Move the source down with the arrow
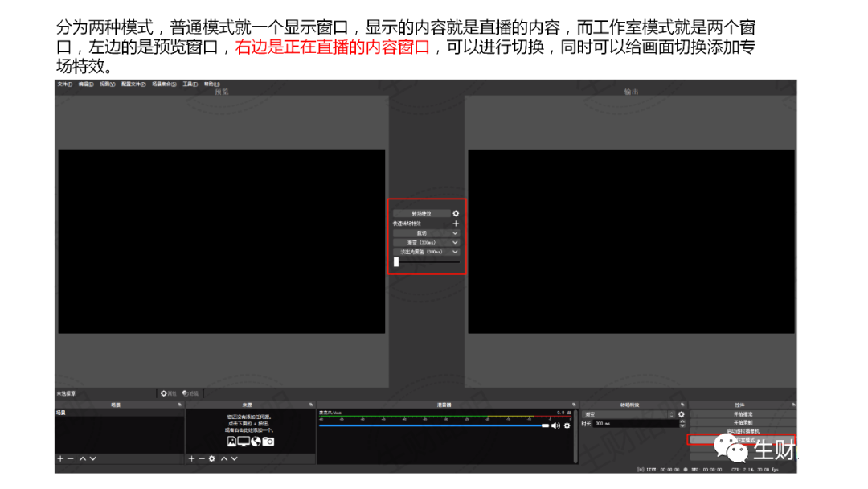Screen dimensions: 868x489 point(235,458)
